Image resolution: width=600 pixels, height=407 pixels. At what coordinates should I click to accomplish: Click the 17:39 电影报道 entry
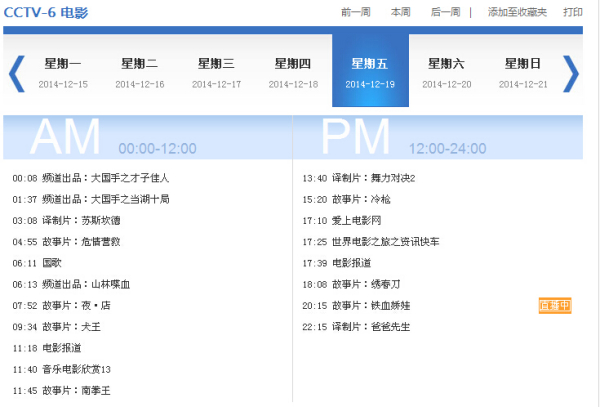(x=337, y=263)
